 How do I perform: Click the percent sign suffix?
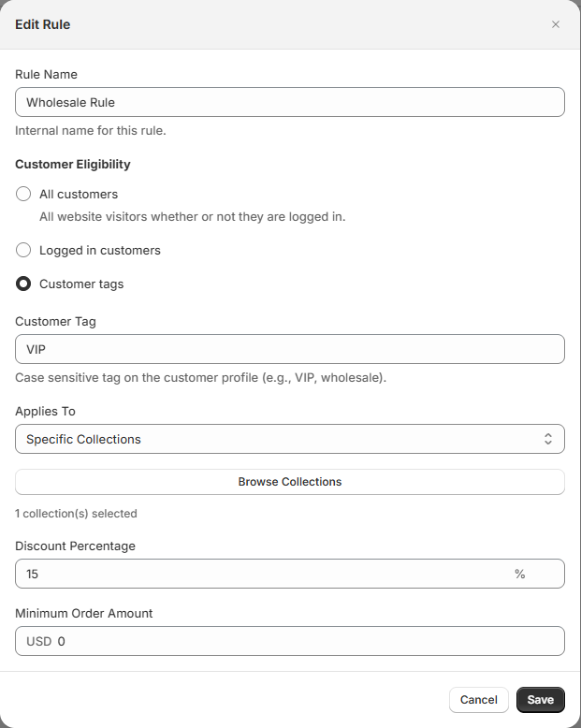point(519,574)
